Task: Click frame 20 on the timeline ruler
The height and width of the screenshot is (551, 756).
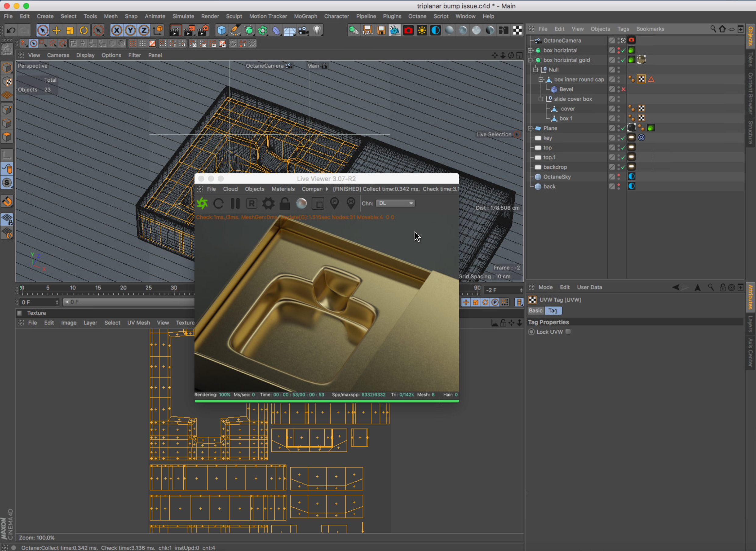Action: [123, 290]
